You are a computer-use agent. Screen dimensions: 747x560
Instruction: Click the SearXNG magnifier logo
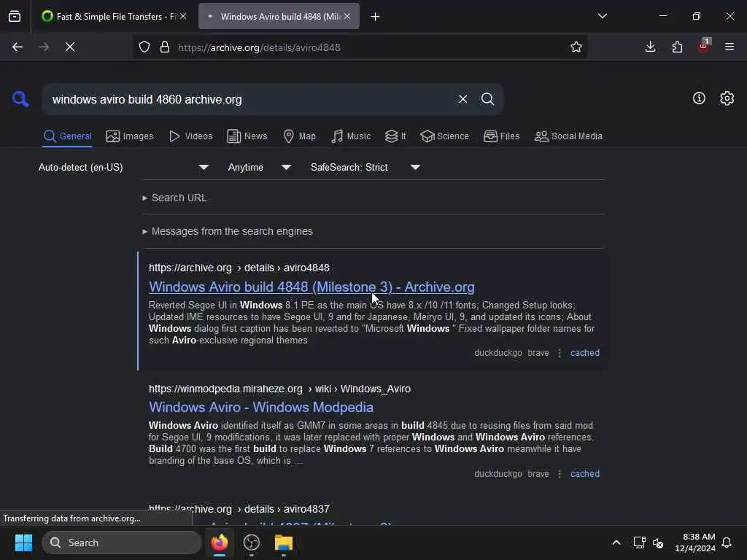pos(20,99)
